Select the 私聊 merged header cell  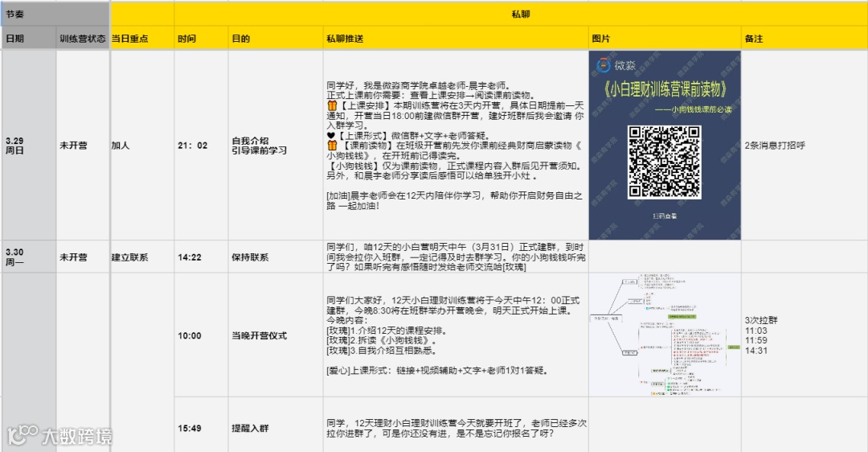(x=520, y=14)
